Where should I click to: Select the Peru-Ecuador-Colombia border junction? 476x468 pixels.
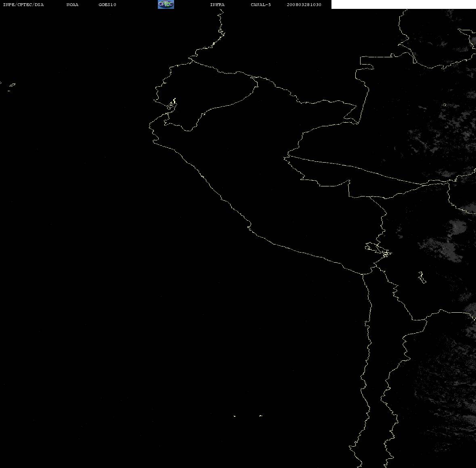pyautogui.click(x=254, y=78)
